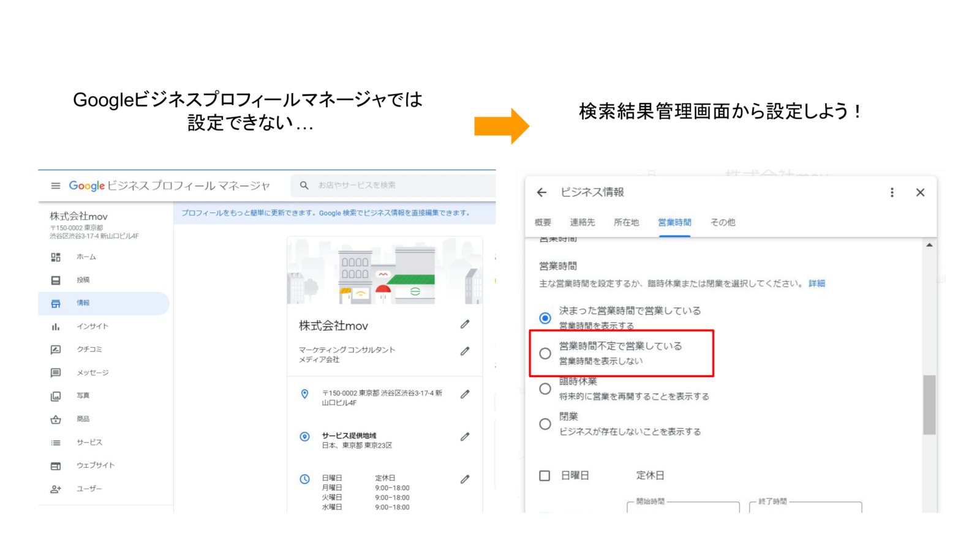Screen dimensions: 980x551
Task: Click the blue profile update banner
Action: pos(334,213)
